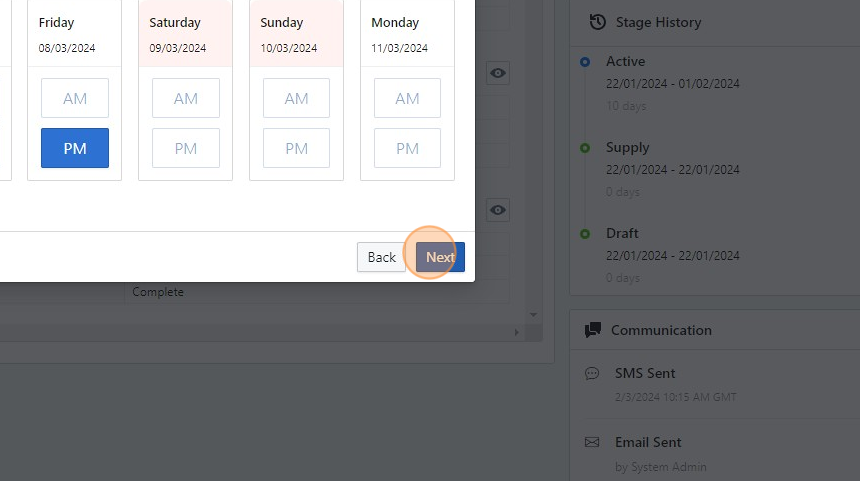Click the vertical scrollbar down arrow

tap(534, 315)
